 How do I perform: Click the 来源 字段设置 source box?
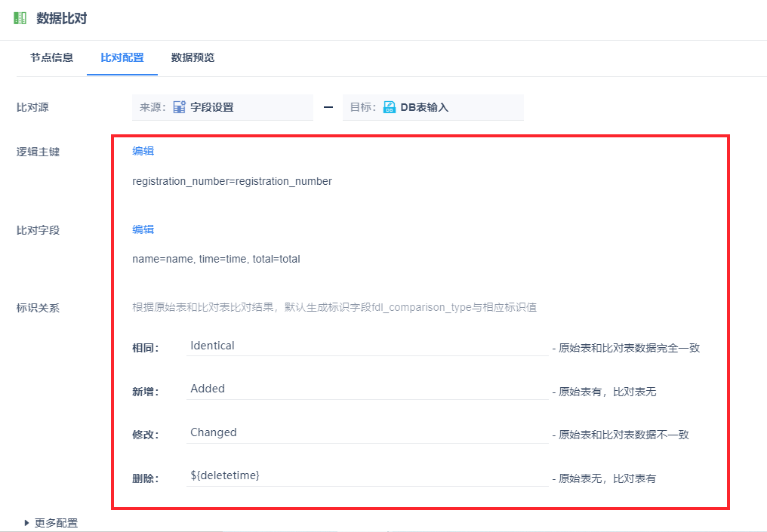click(223, 107)
